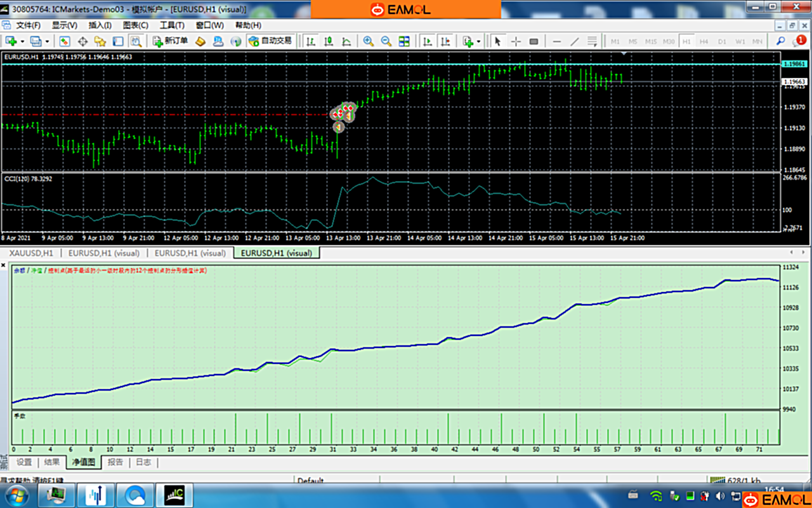Zoom in on the chart
The height and width of the screenshot is (508, 812).
[x=368, y=41]
